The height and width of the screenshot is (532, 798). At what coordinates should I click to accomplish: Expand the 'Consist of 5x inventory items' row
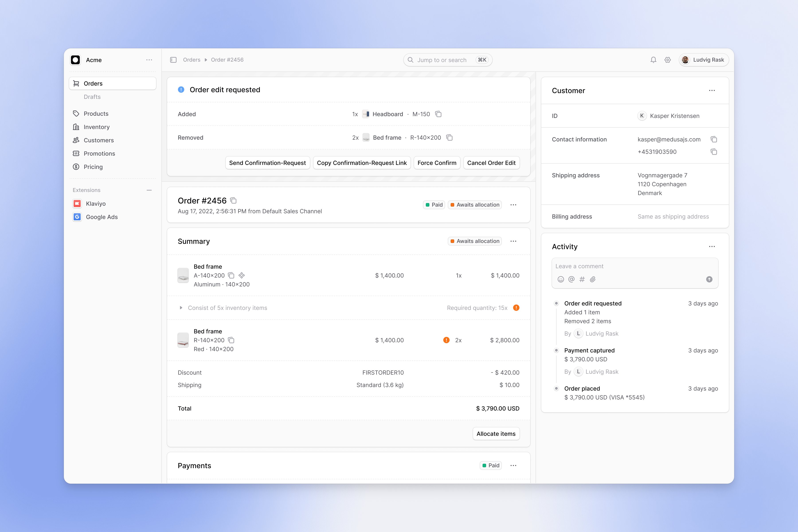(x=181, y=308)
